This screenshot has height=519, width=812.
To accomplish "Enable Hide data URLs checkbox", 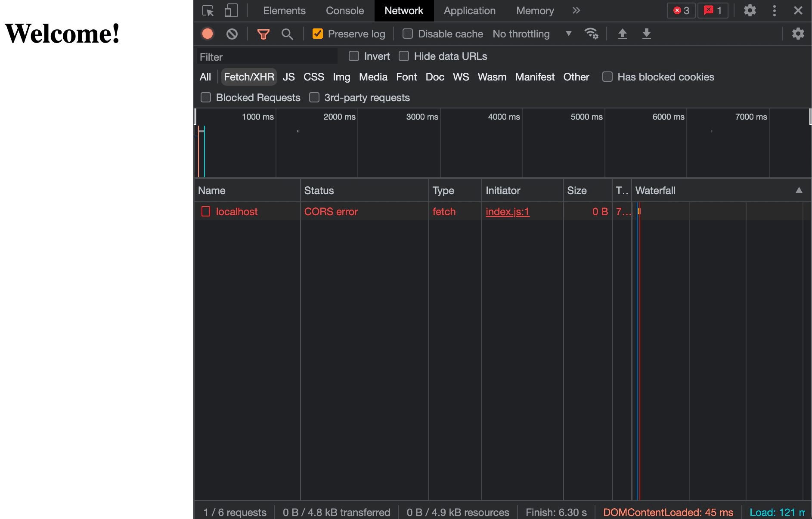I will 404,56.
